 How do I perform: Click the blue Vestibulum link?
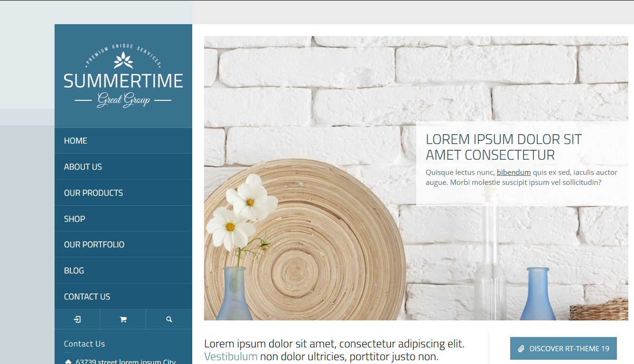[x=231, y=356]
